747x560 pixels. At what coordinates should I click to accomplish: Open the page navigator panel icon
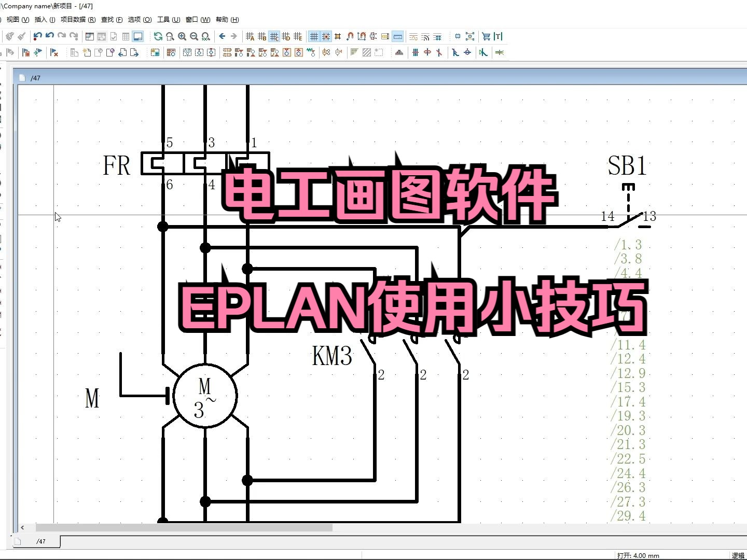click(89, 36)
